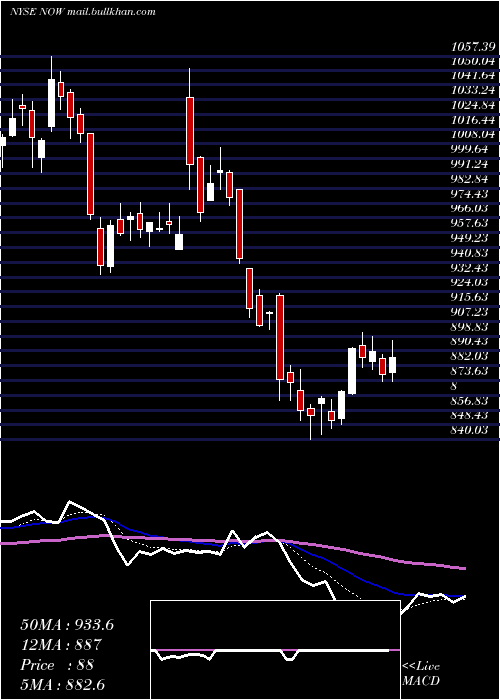Select the 5MA : 882.6 readout

(x=63, y=684)
